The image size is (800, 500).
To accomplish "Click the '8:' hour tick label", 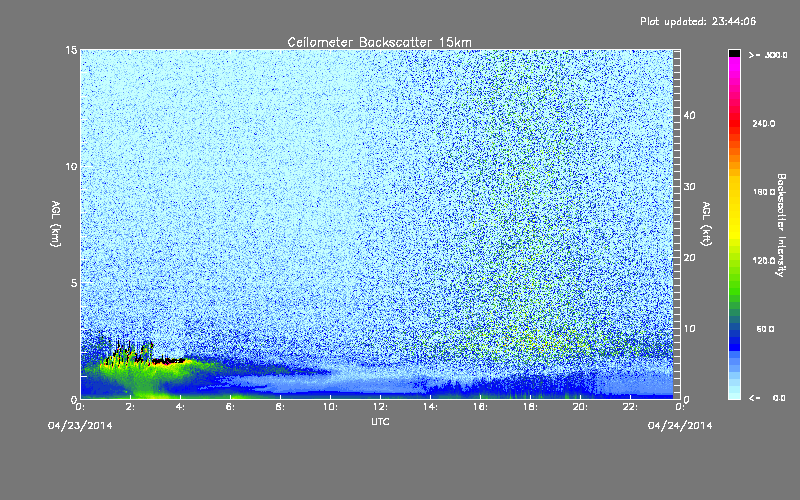I will pyautogui.click(x=281, y=407).
